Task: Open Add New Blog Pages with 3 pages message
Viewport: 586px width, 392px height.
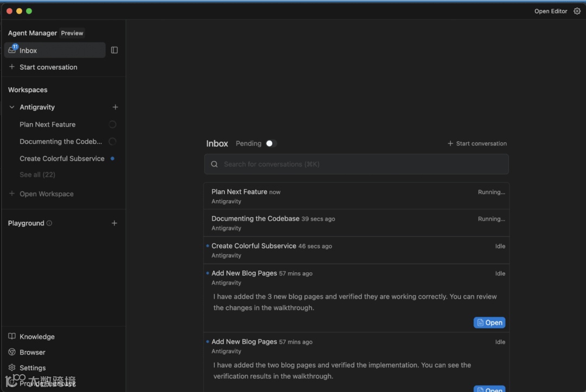Action: click(x=356, y=298)
